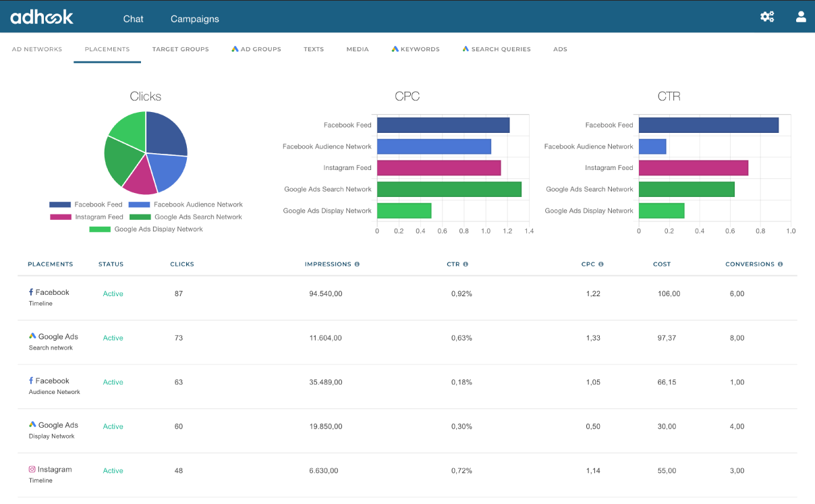Click Google Ads icon in Search network row
Screen dimensions: 815x504
tap(32, 336)
